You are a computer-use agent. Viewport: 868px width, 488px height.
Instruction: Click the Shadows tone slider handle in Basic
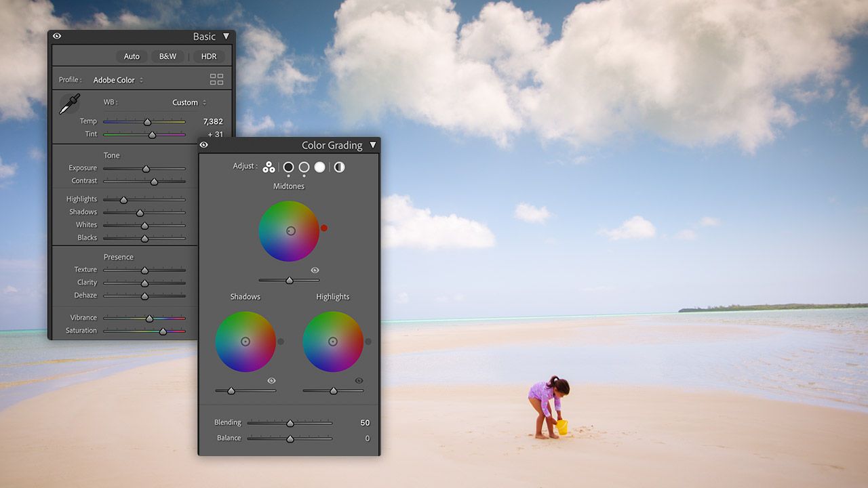coord(140,213)
